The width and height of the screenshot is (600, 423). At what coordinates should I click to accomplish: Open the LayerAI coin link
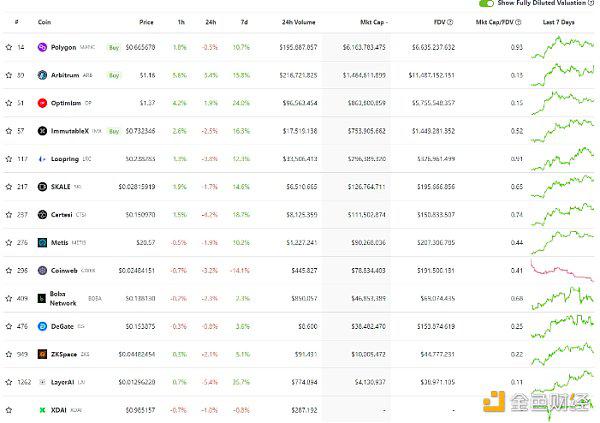coord(63,382)
